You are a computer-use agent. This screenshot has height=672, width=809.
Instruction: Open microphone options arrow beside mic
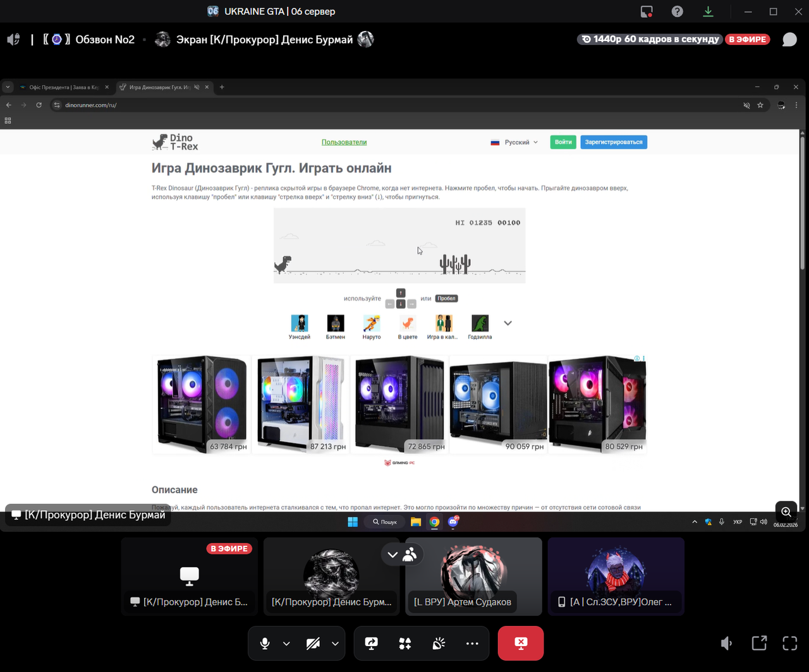pyautogui.click(x=286, y=644)
